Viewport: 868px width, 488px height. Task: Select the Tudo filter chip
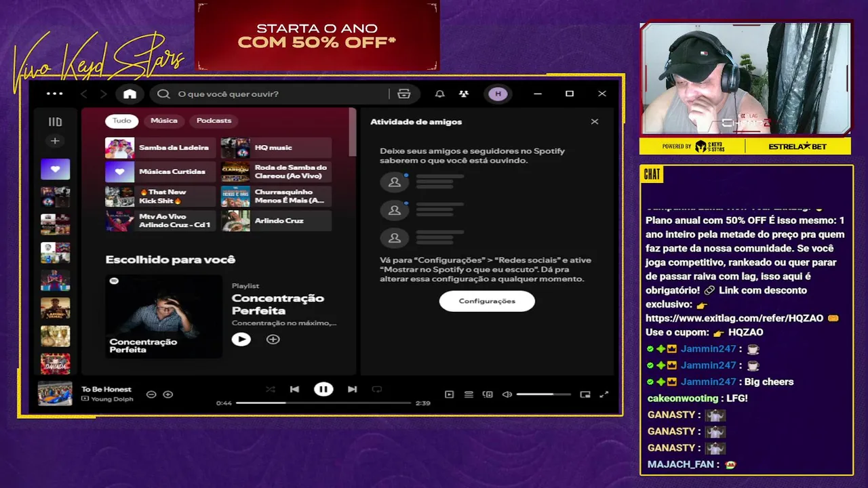[x=122, y=121]
